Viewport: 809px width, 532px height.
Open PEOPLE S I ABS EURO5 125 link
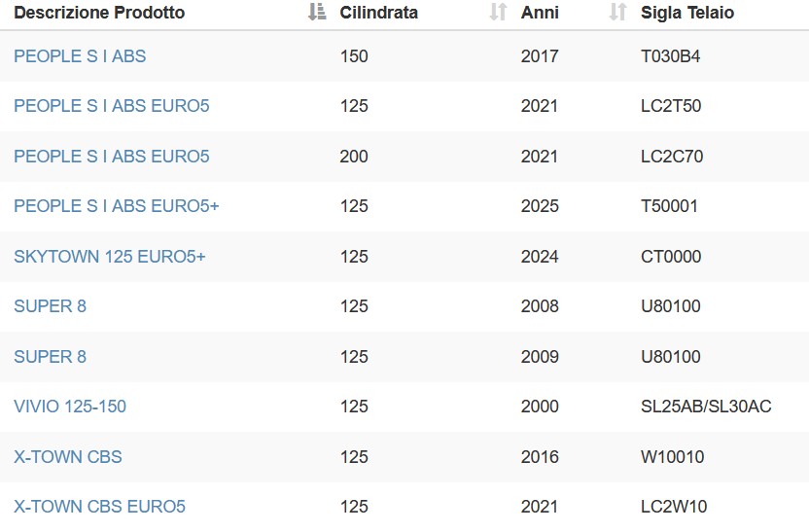[x=112, y=106]
